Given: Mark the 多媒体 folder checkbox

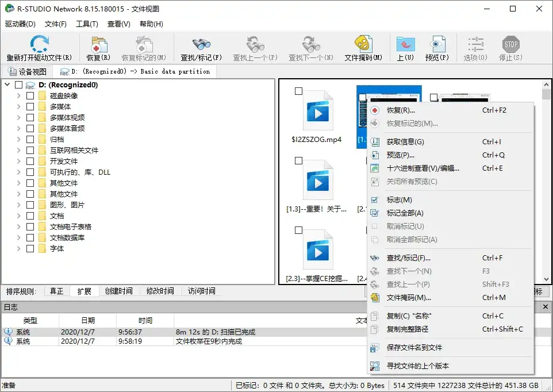Looking at the screenshot, I should (x=31, y=106).
